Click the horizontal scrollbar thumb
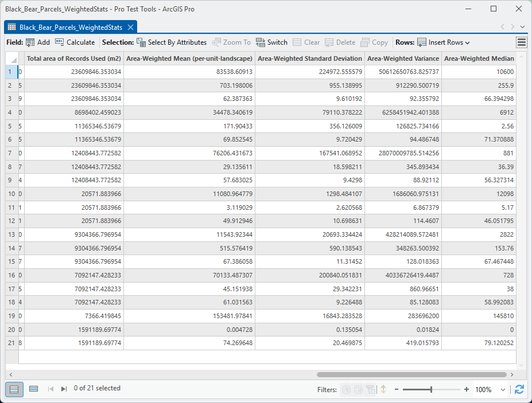The image size is (532, 403). [411, 374]
